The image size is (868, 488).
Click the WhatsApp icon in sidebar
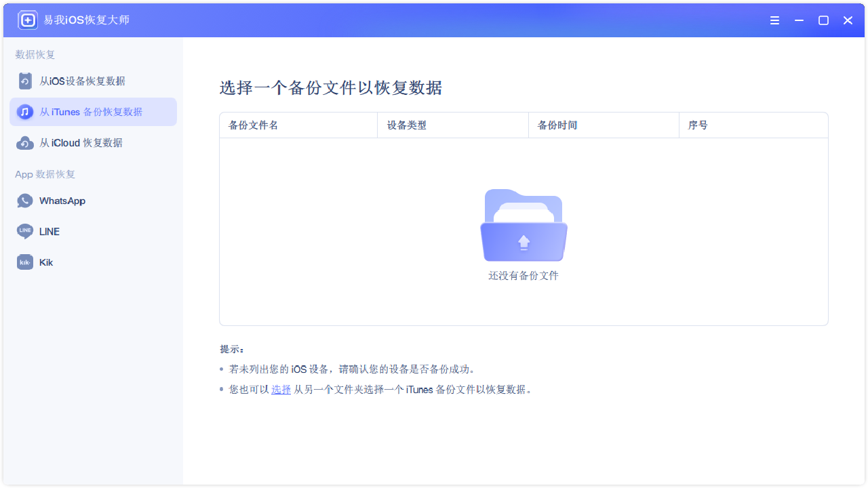point(25,201)
